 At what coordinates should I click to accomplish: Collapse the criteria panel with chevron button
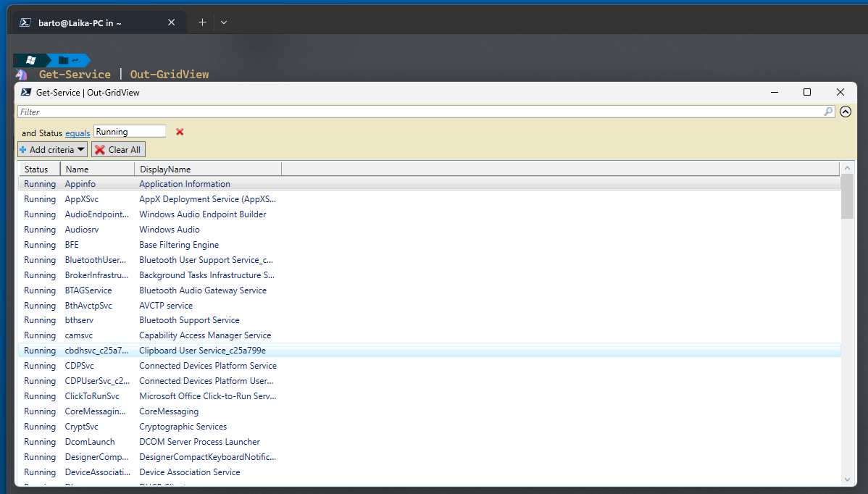click(x=846, y=112)
